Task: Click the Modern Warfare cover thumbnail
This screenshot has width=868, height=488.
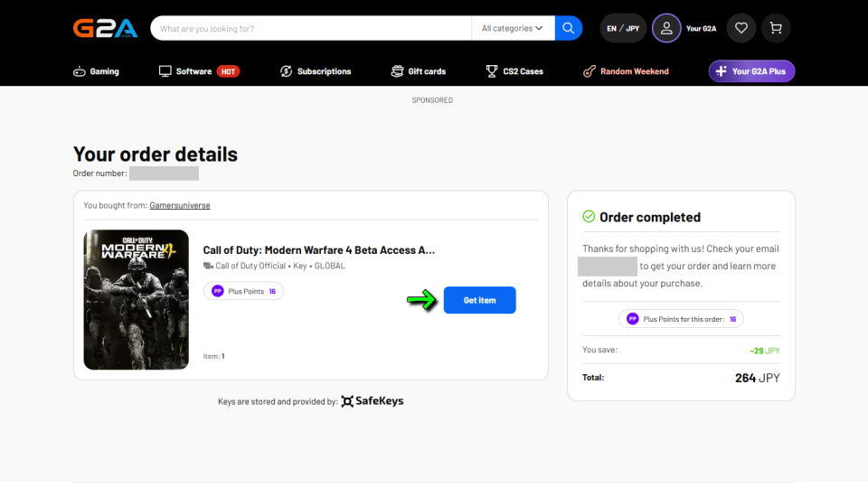Action: [137, 299]
